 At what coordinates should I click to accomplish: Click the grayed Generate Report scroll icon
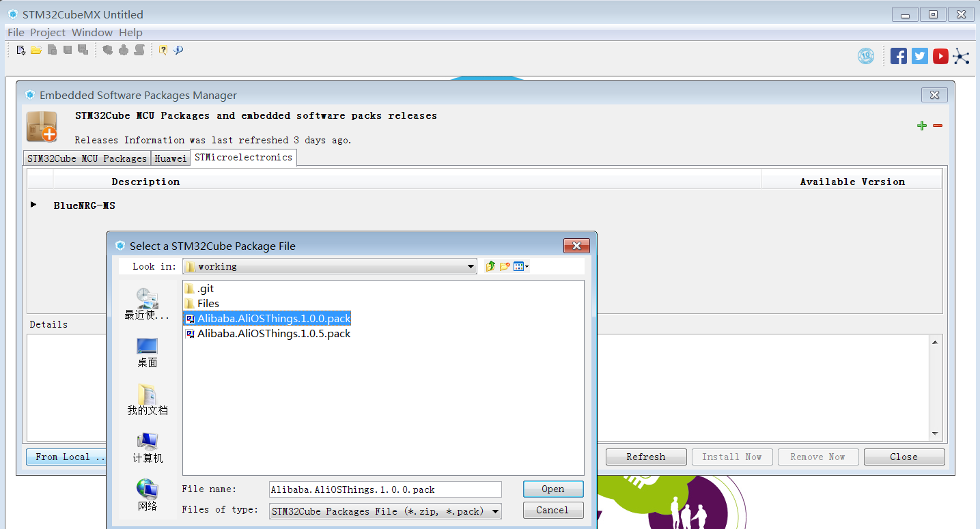coord(139,50)
